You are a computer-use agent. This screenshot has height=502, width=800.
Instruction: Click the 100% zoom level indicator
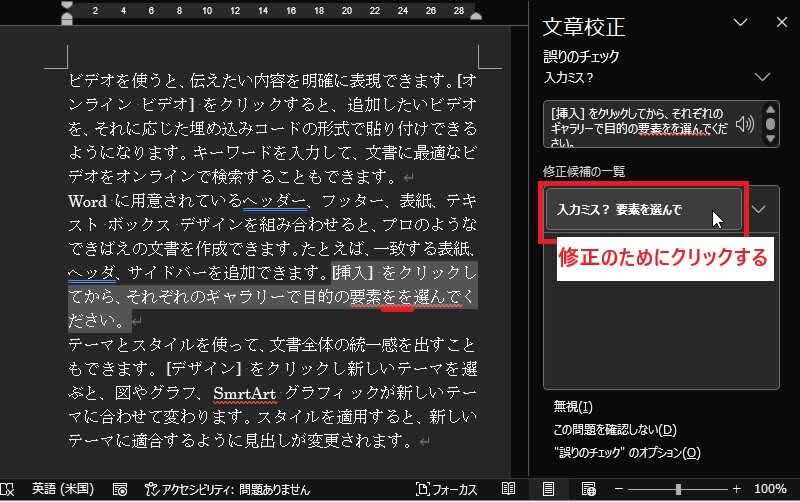770,489
